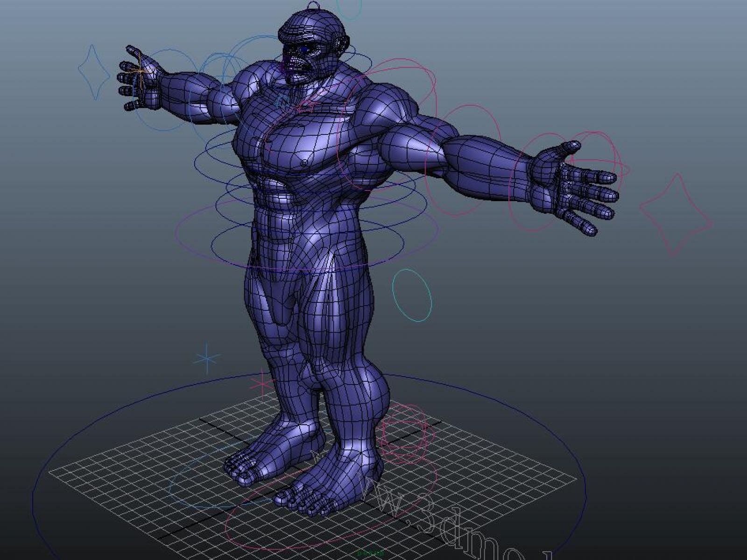
Task: Select the blue diamond-star control beside the right hand
Action: point(94,72)
